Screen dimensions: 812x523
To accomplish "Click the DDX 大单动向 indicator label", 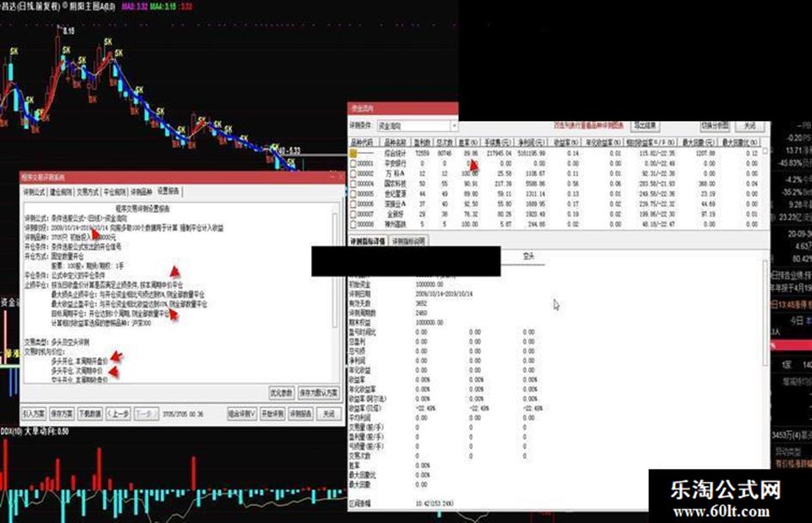I will (34, 431).
